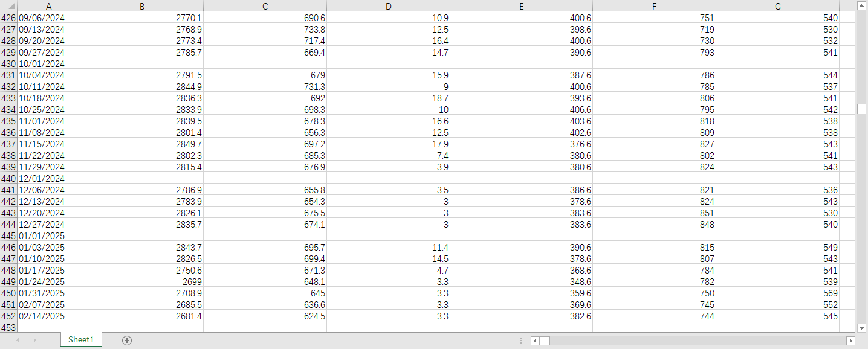This screenshot has height=349, width=868.
Task: Click the horizontal scrollbar thumb
Action: [545, 341]
